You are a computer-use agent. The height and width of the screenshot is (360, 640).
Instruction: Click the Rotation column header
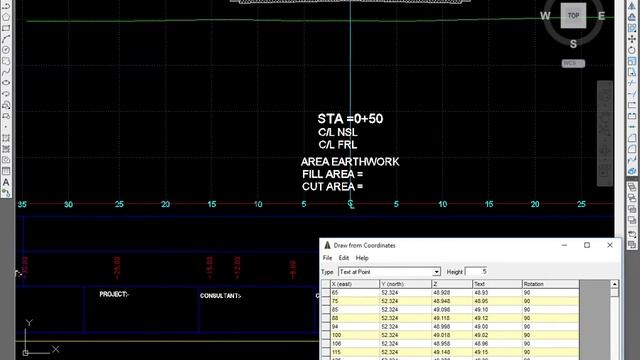coord(550,284)
